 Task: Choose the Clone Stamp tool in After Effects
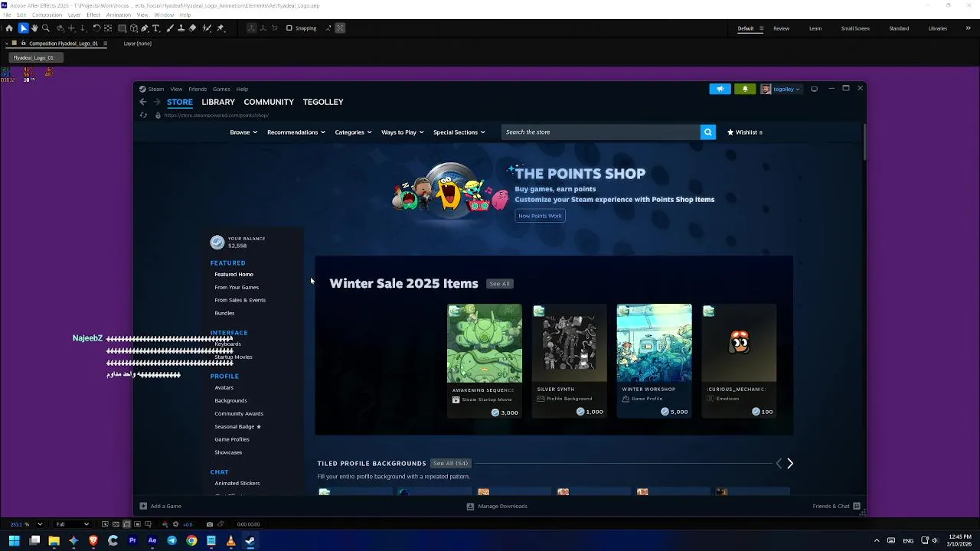pos(181,28)
